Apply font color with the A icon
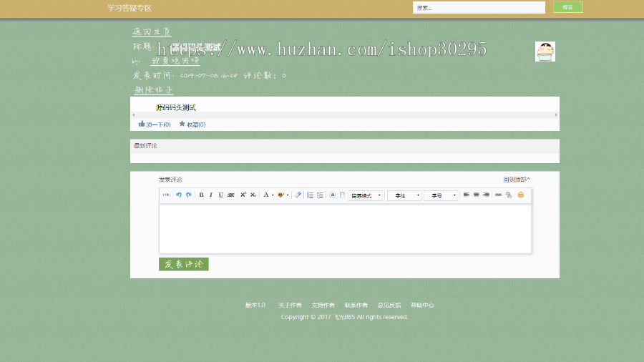 pyautogui.click(x=266, y=195)
